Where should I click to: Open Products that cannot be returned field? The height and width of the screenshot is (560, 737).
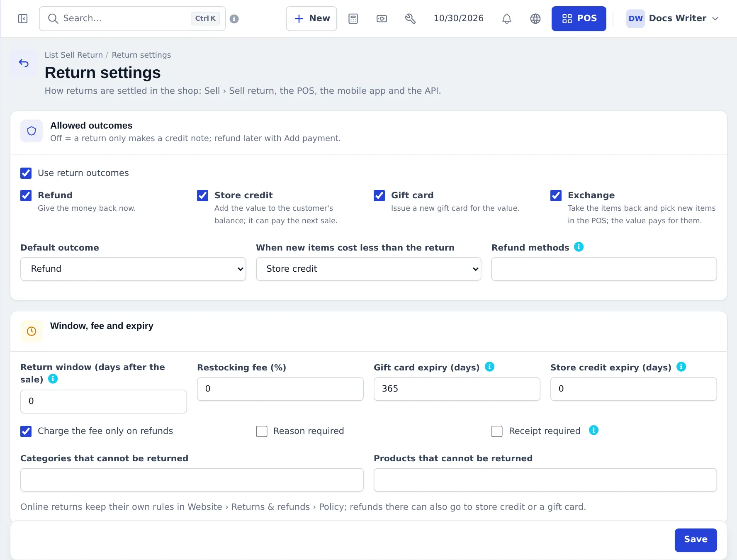pos(545,480)
